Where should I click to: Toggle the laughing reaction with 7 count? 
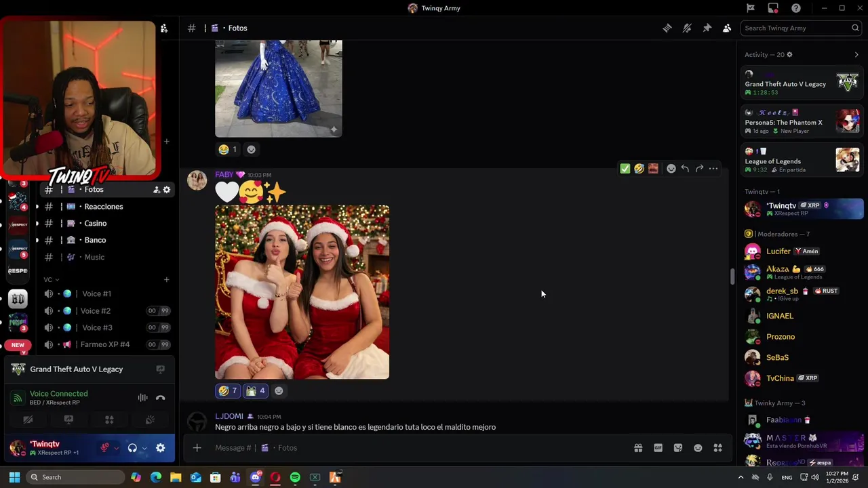pos(227,390)
